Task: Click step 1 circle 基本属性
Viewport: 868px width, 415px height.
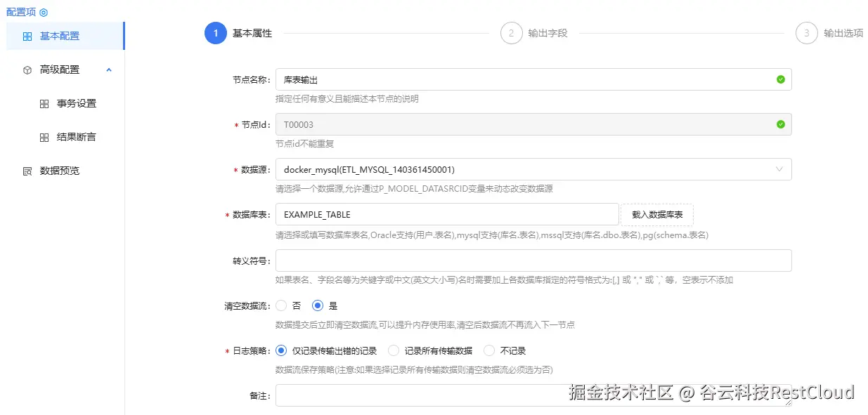Action: click(x=216, y=33)
